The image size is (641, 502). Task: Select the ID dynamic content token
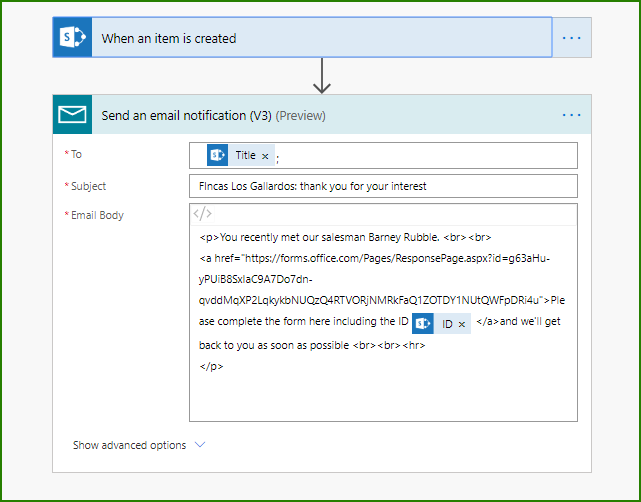click(x=441, y=324)
